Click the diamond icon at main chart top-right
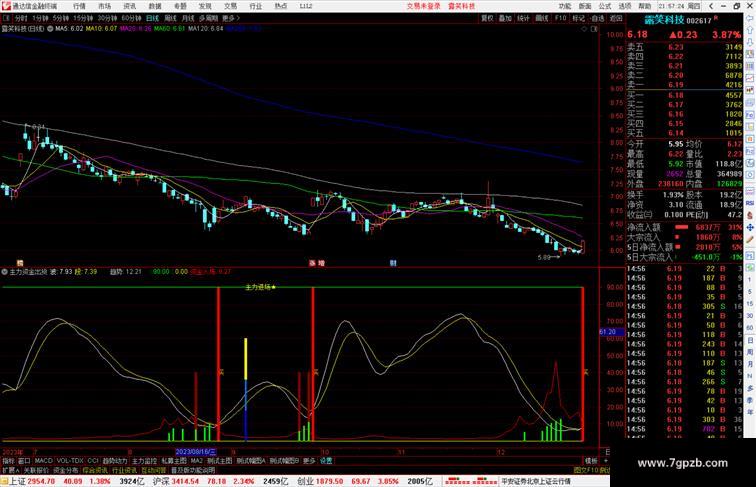Screen dimensions: 756x487 pos(584,29)
